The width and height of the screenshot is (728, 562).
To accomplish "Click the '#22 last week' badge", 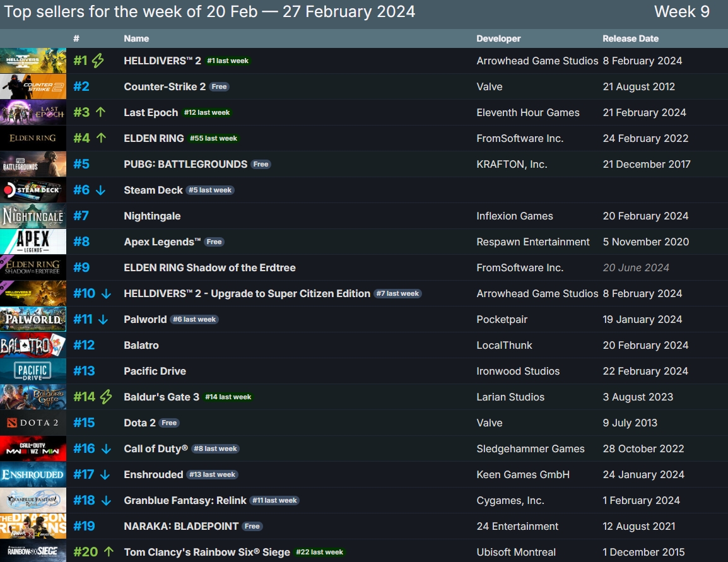I will (319, 553).
